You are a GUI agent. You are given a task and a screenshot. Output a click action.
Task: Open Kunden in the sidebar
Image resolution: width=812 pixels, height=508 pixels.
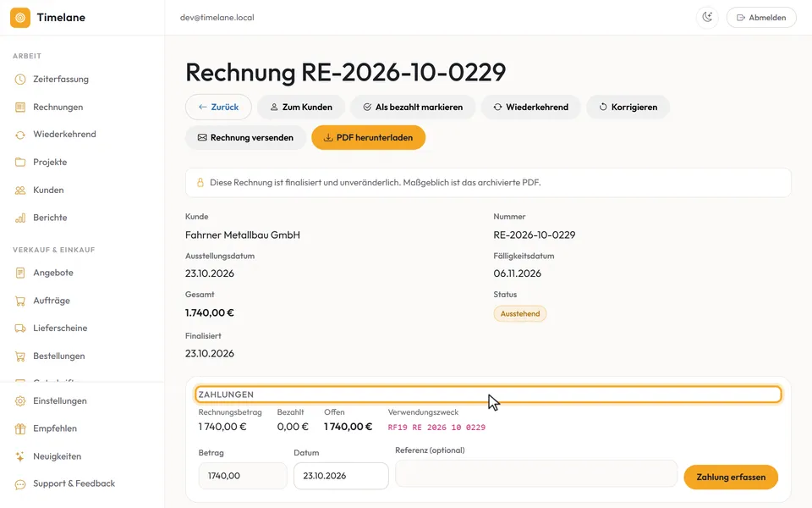tap(48, 190)
